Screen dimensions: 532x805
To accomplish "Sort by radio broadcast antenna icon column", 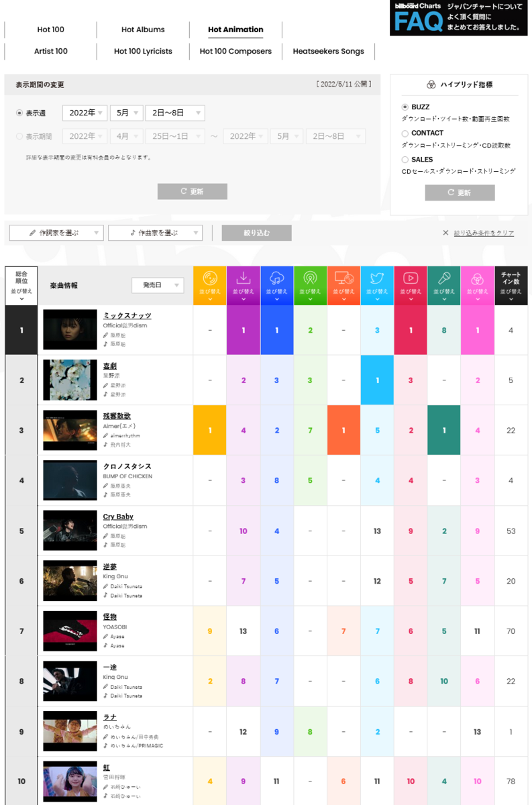I will 310,286.
